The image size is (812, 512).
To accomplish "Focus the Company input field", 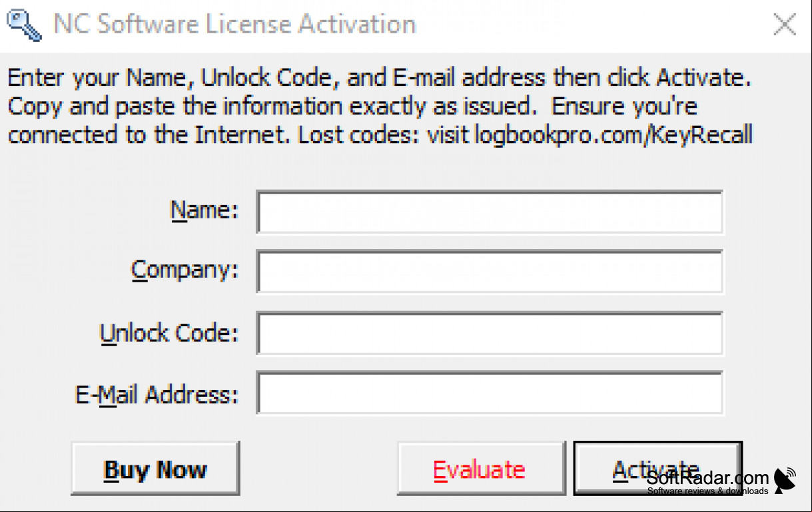I will (x=490, y=271).
